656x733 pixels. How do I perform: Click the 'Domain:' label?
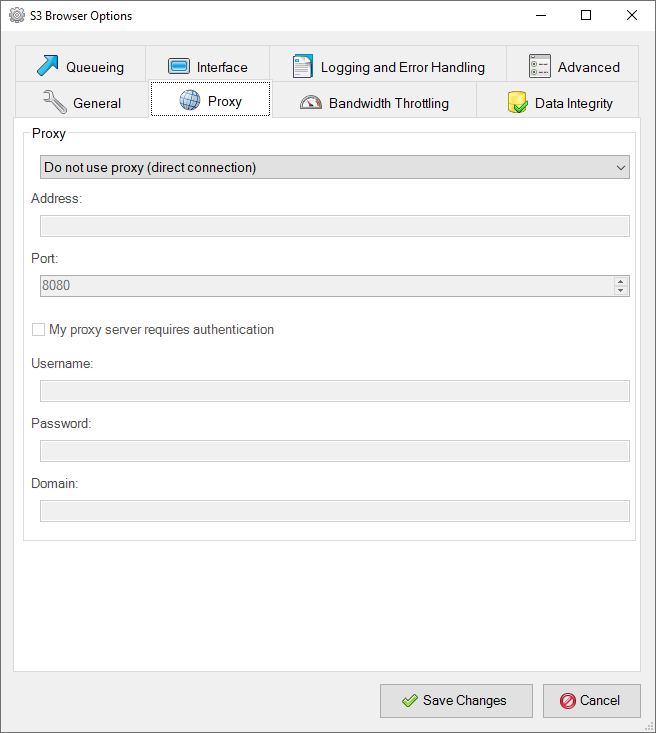(x=55, y=483)
